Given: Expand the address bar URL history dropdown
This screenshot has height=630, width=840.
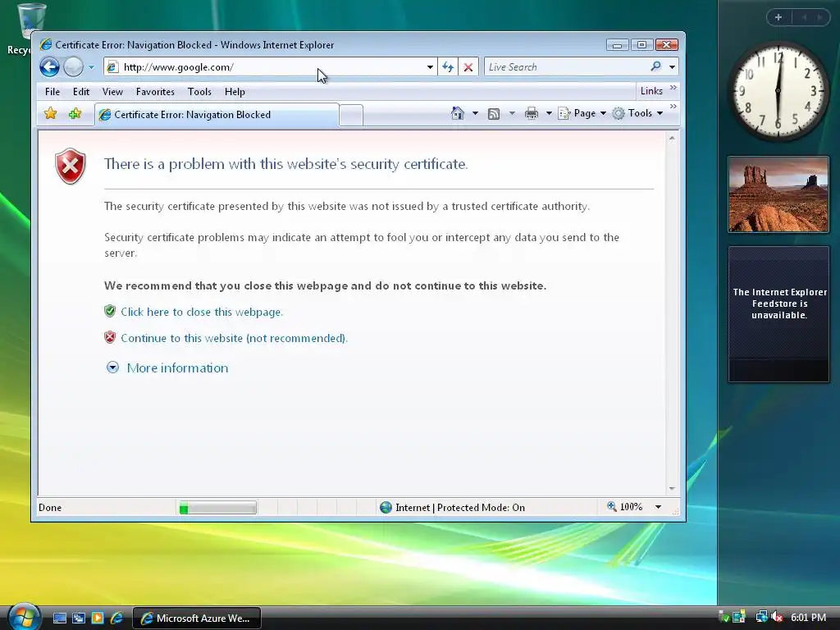Looking at the screenshot, I should click(x=430, y=67).
